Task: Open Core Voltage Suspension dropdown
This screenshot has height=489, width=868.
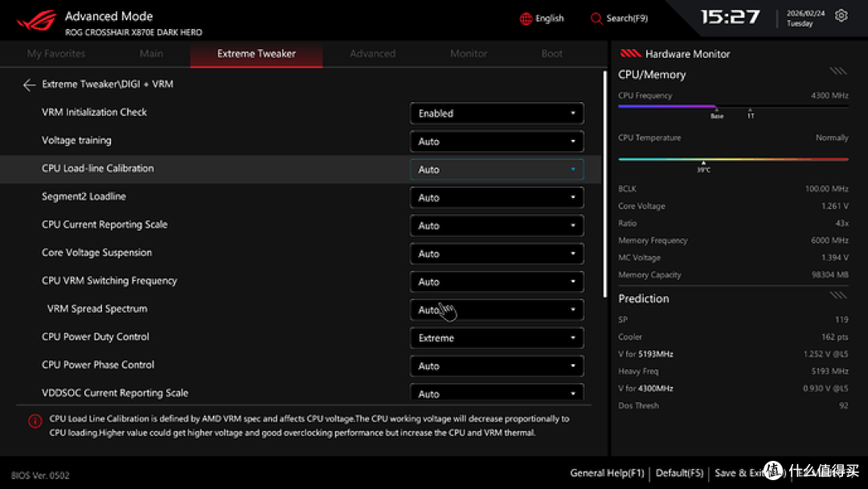Action: [x=497, y=253]
